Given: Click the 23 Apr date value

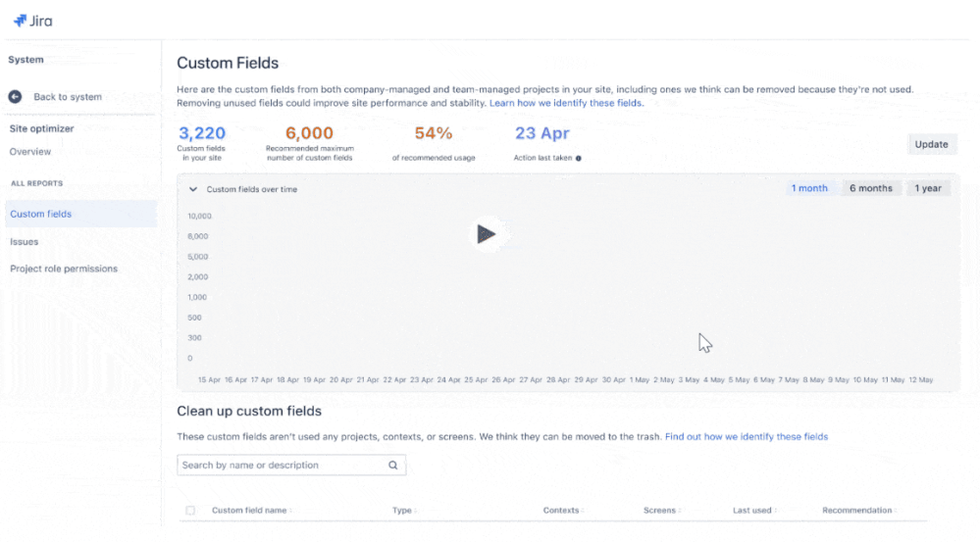Looking at the screenshot, I should pyautogui.click(x=542, y=133).
